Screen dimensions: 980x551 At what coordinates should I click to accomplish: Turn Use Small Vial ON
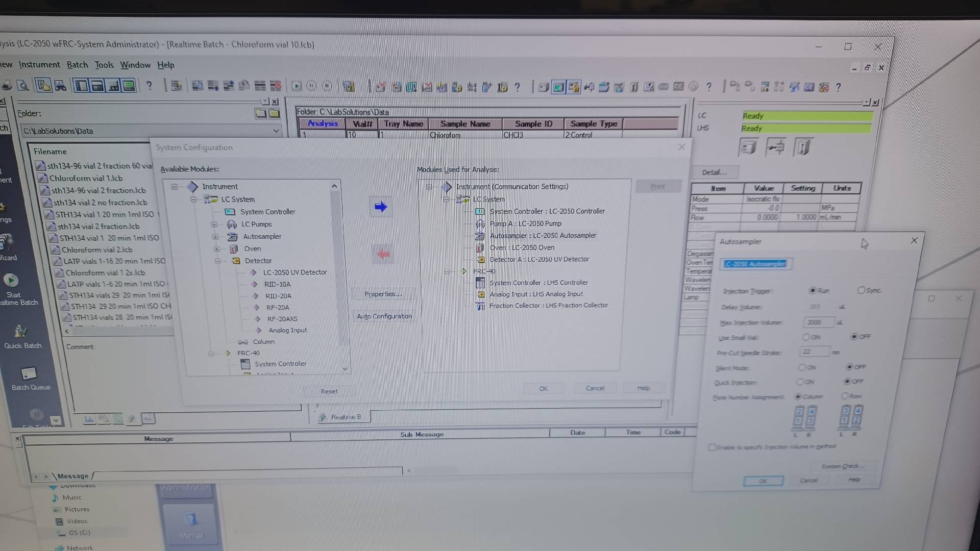(x=805, y=337)
